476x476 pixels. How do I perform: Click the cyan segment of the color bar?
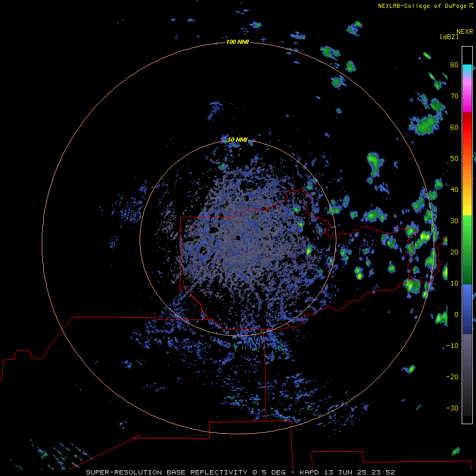pos(467,69)
